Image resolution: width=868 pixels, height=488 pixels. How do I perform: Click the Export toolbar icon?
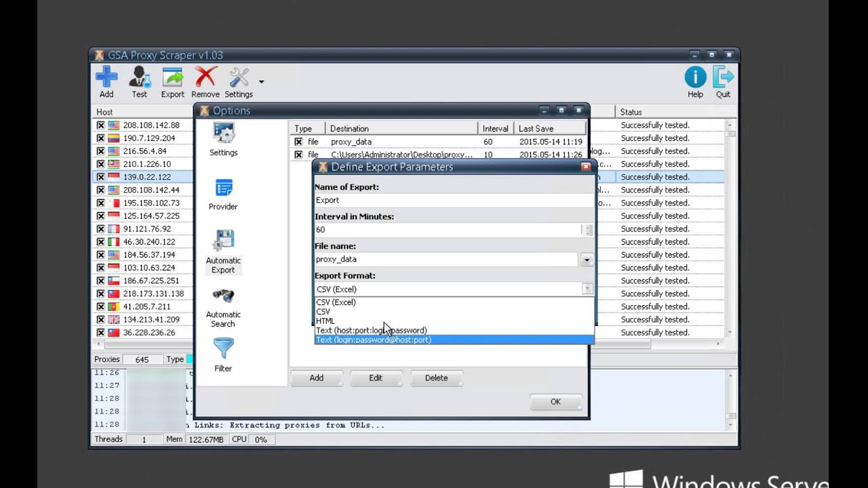click(172, 83)
